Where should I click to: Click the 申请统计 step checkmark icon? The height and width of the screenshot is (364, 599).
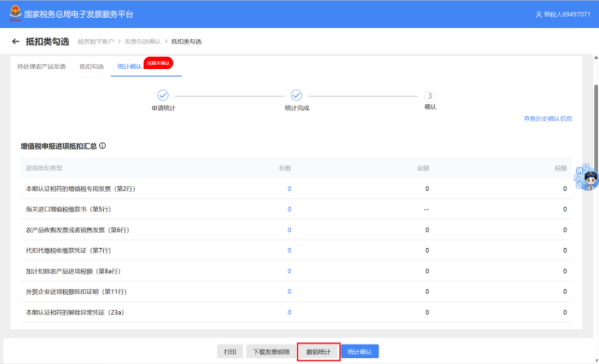click(x=163, y=95)
